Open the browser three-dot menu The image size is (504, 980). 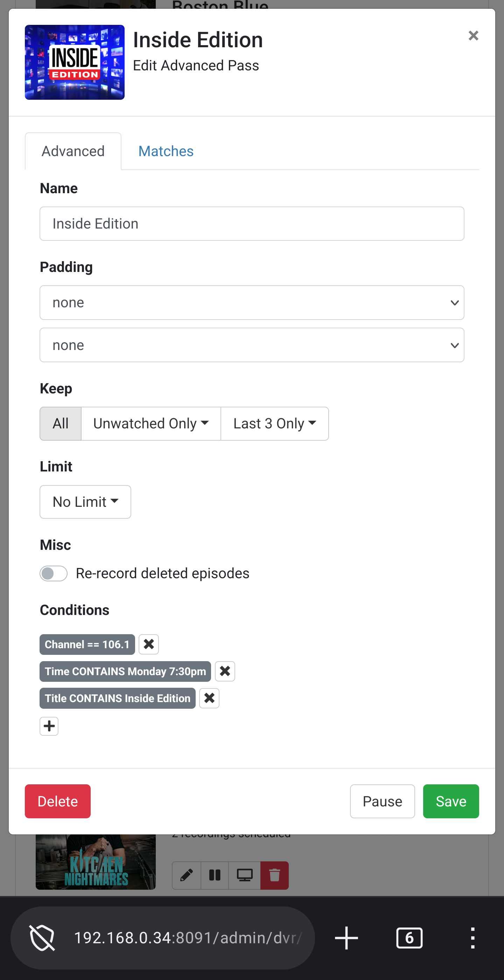(472, 938)
